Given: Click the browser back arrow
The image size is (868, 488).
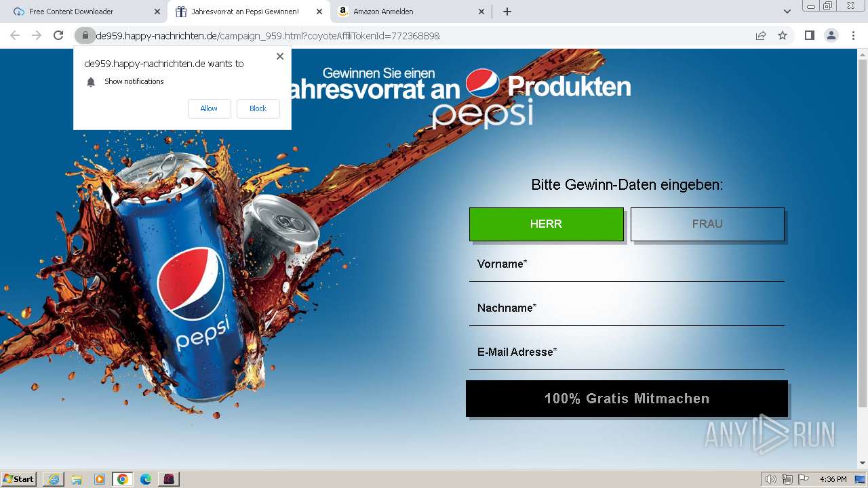Looking at the screenshot, I should point(15,35).
